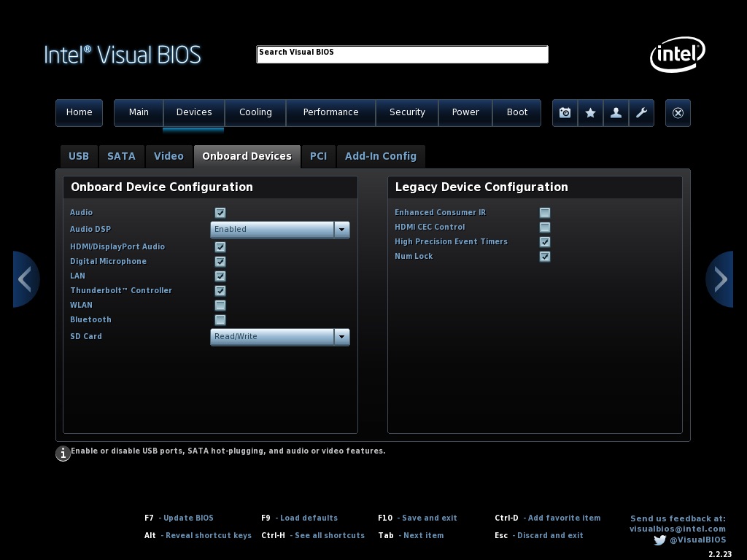This screenshot has height=560, width=747.
Task: Click Reveal shortcut keys link
Action: click(208, 536)
